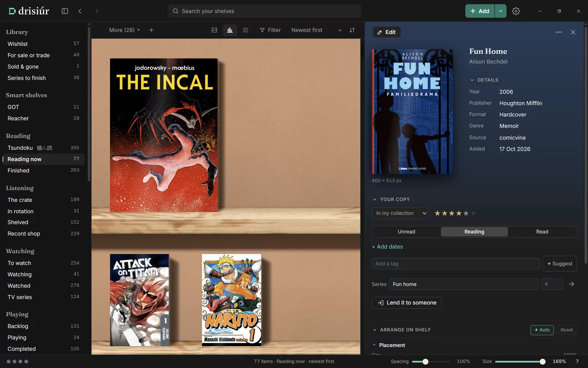Switch to the cover grid view icon
The image size is (588, 368).
click(214, 30)
